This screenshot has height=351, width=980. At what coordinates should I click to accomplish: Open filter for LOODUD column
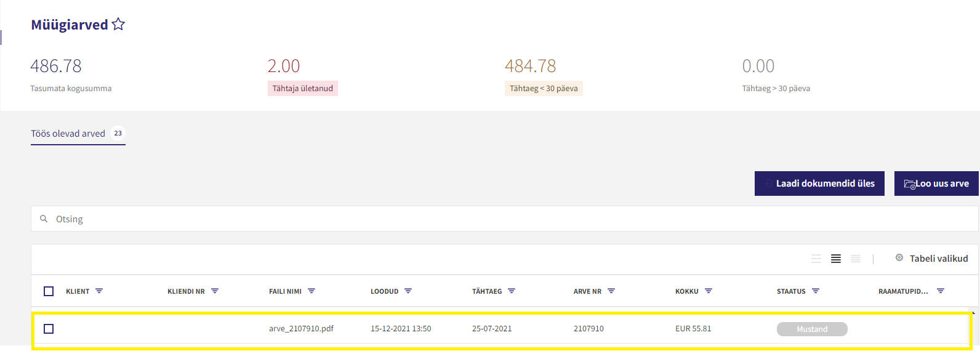click(x=408, y=291)
